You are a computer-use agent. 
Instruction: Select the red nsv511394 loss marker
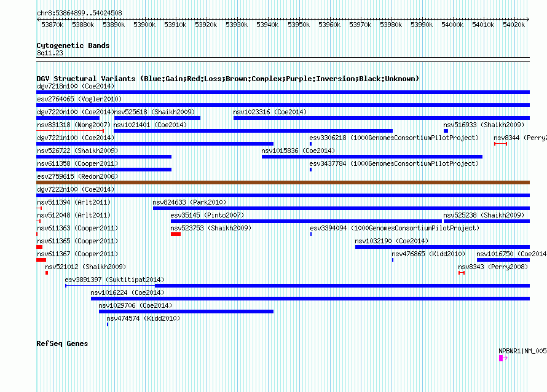[39, 208]
